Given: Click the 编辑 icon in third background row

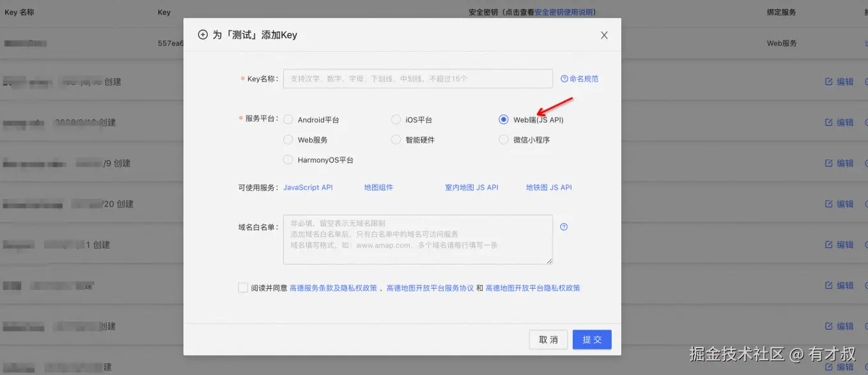Looking at the screenshot, I should click(829, 164).
